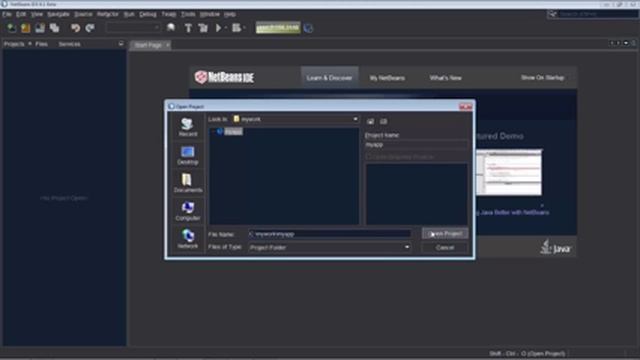Click the New Project toolbar icon
640x360 pixels.
point(26,28)
